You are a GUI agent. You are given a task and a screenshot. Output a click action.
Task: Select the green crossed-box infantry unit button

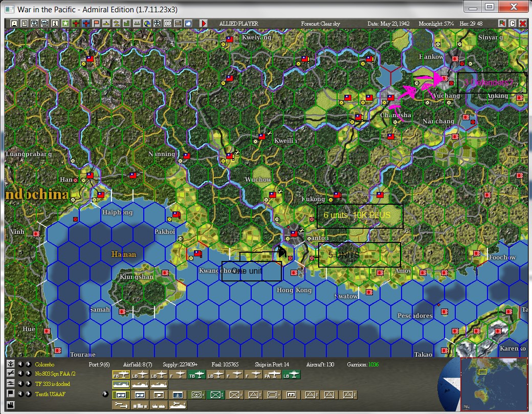click(216, 395)
